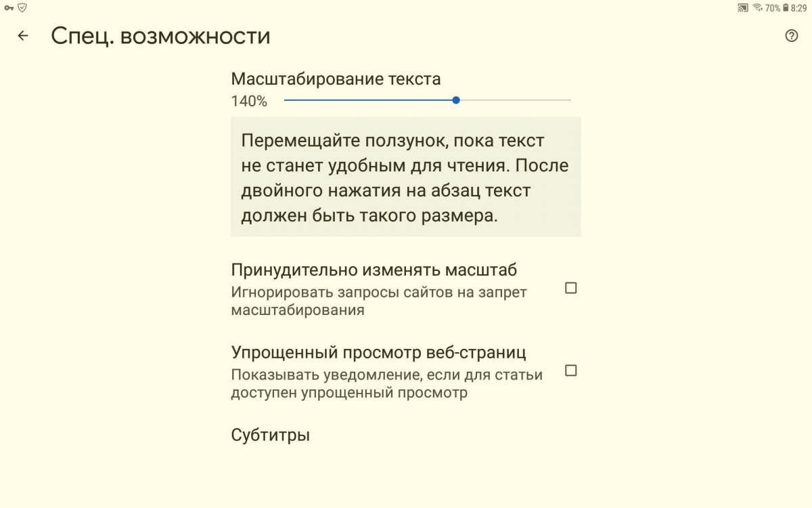Go back with the arrow icon

pyautogui.click(x=23, y=36)
